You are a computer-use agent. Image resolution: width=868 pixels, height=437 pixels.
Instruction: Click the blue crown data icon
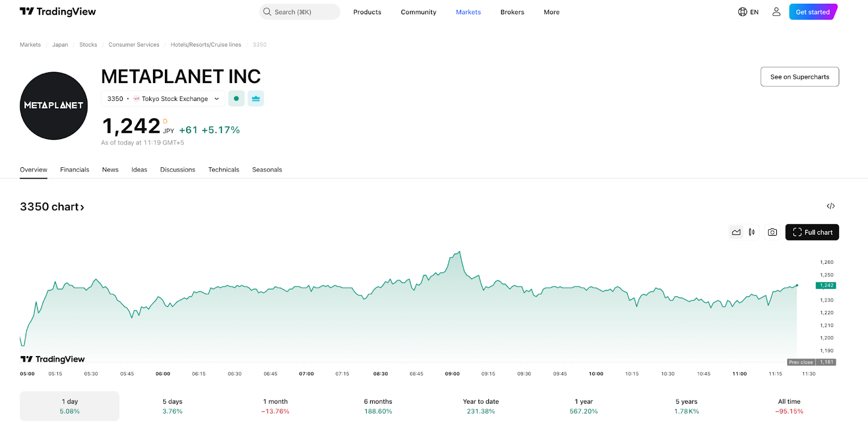pyautogui.click(x=256, y=99)
